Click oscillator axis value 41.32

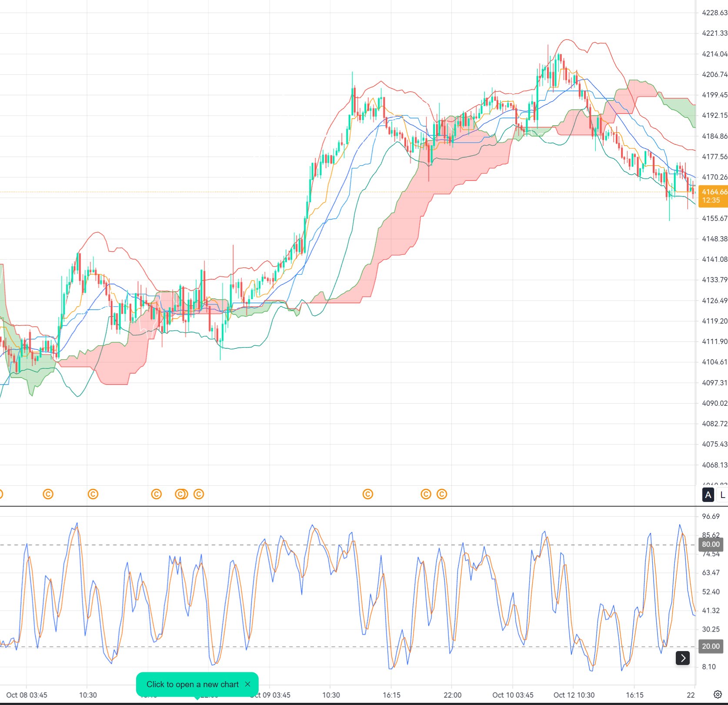pyautogui.click(x=711, y=611)
